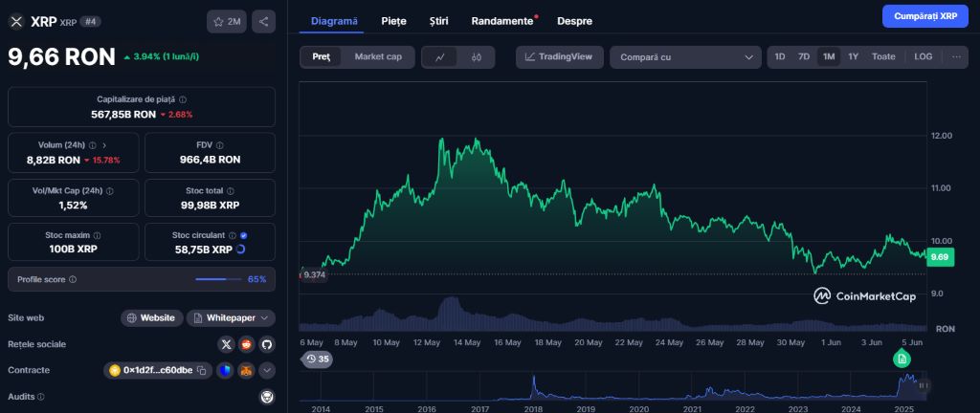Toggle the chart to Market cap
This screenshot has height=413, width=980.
[x=378, y=57]
